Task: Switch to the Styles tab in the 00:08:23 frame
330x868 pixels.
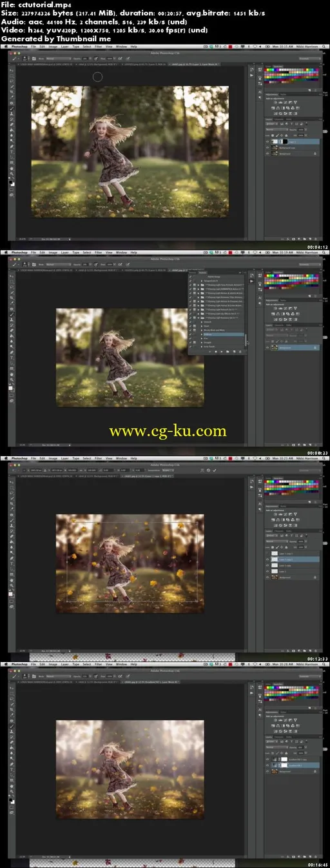Action: coord(283,300)
